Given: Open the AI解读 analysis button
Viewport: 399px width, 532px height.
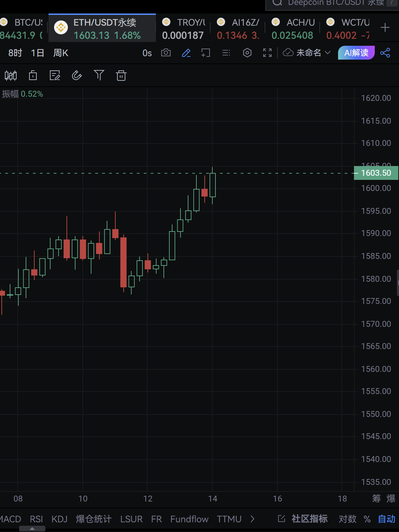Looking at the screenshot, I should 356,53.
